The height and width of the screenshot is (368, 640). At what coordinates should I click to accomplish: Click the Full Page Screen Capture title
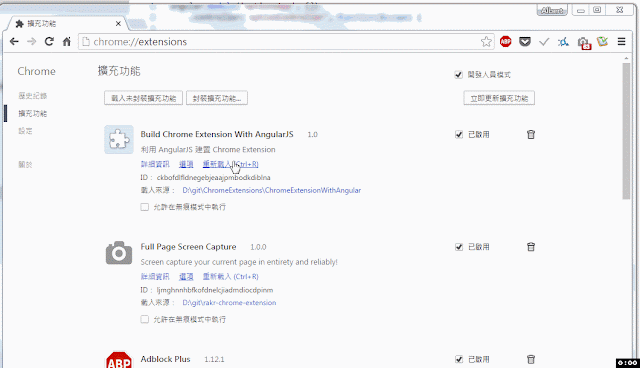[188, 247]
